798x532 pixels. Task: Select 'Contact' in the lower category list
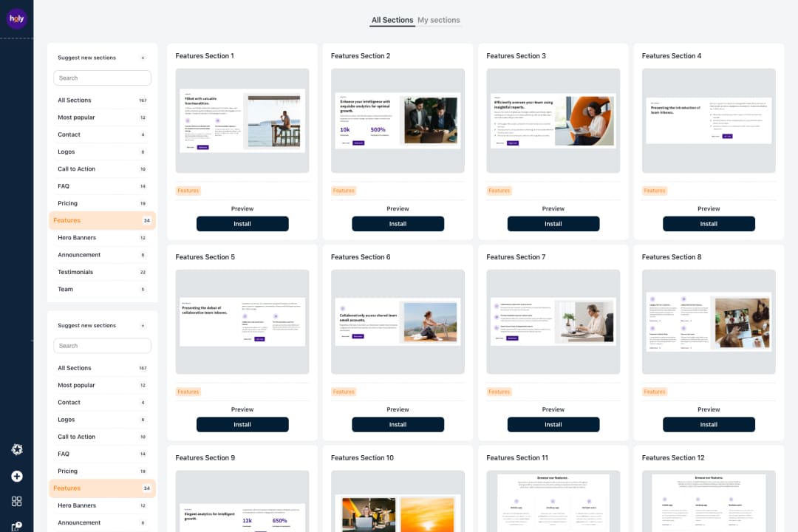102,403
